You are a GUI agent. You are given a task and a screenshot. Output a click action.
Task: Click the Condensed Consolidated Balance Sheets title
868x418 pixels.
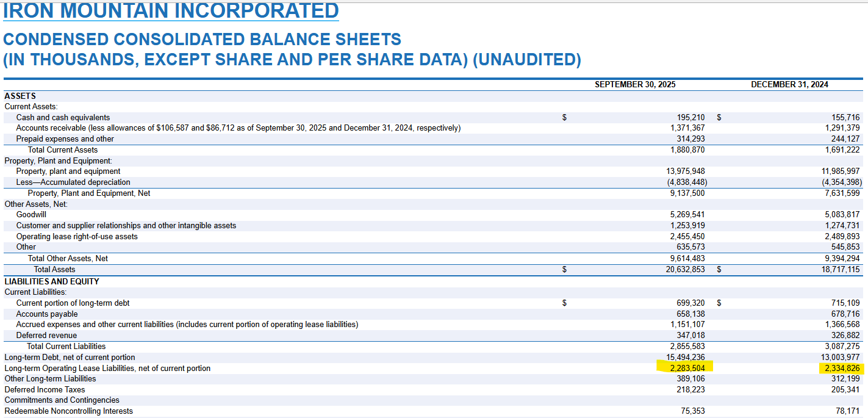coord(202,40)
